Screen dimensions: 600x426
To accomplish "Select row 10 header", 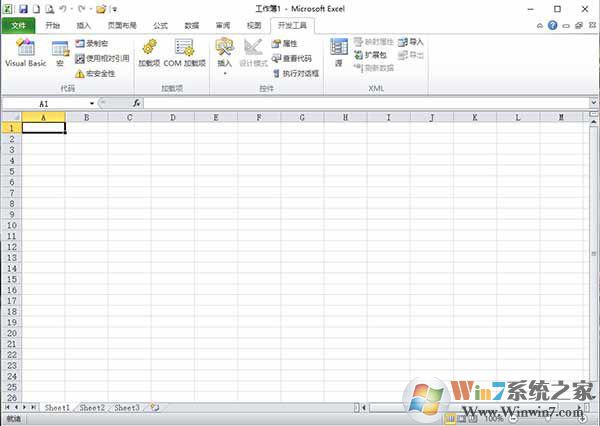I will [x=12, y=225].
